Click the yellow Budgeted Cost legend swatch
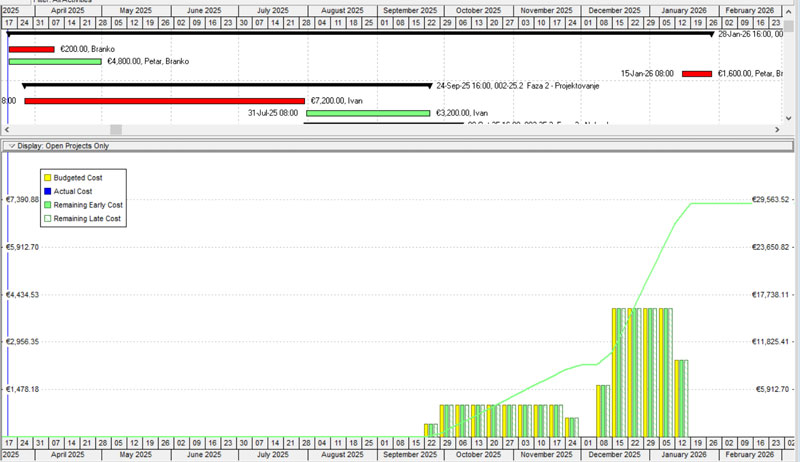The width and height of the screenshot is (800, 462). pos(47,177)
